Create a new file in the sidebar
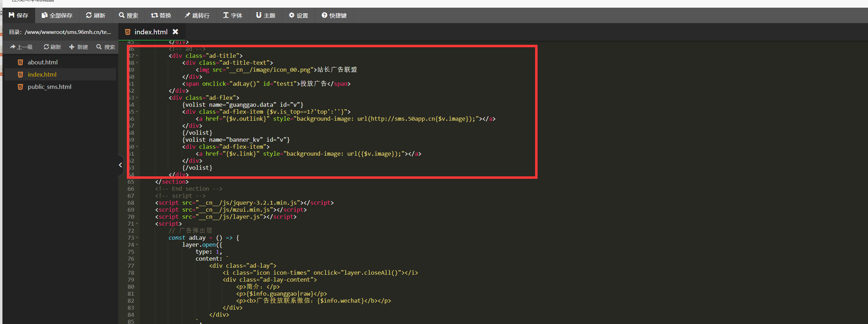The image size is (868, 324). pos(78,47)
